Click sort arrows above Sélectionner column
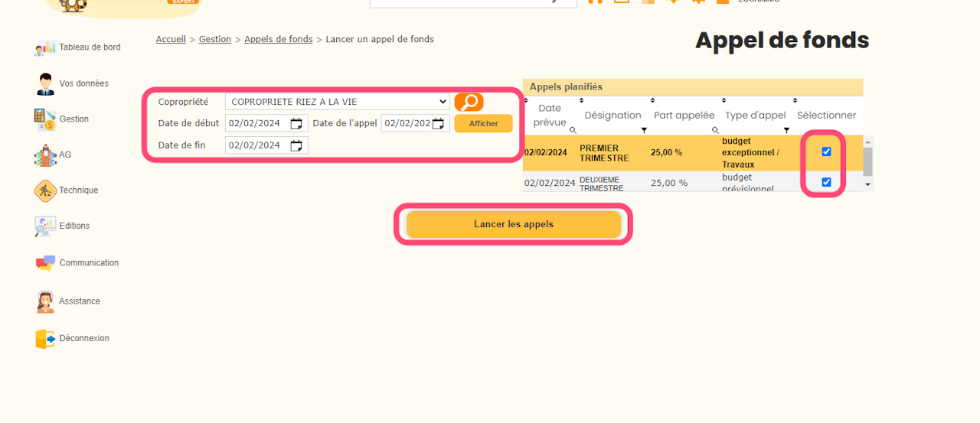The image size is (980, 423). tap(795, 100)
